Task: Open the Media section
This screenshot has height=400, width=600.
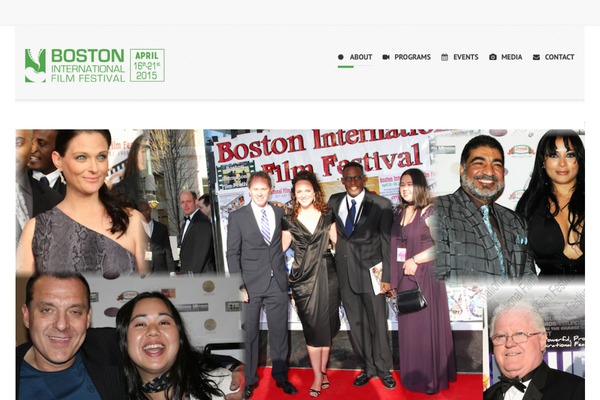Action: coord(512,57)
